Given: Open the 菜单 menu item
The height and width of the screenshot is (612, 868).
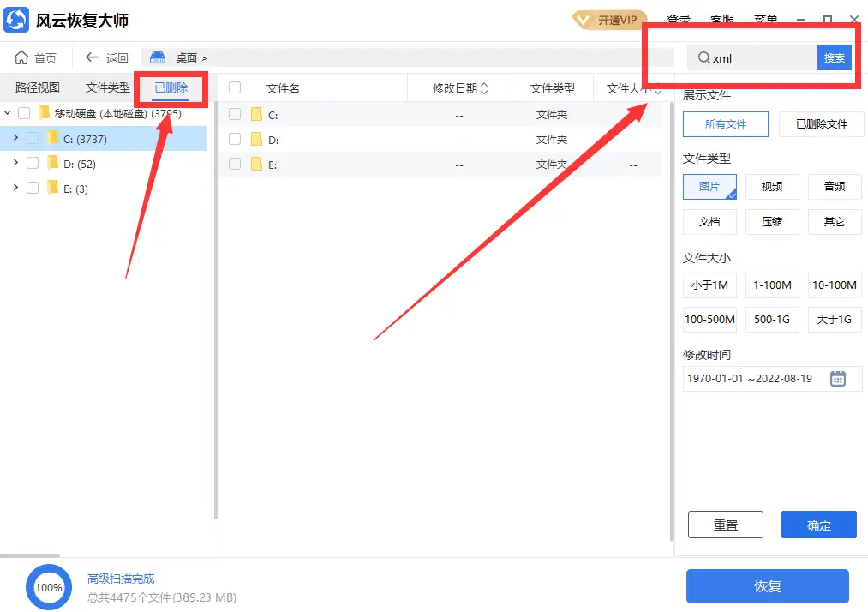Looking at the screenshot, I should coord(765,20).
